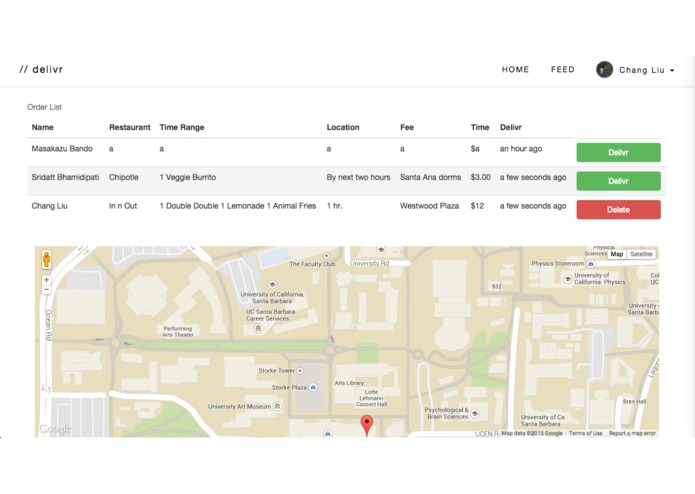The height and width of the screenshot is (494, 695).
Task: Click the Double Double Lemonade order text
Action: 238,206
